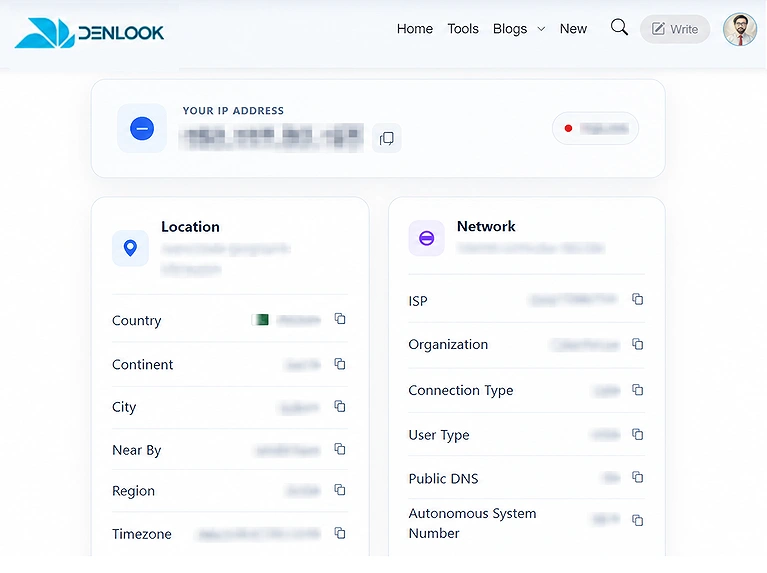Select the "YOUR IP ADDRESS" label
This screenshot has height=573, width=767.
(233, 111)
